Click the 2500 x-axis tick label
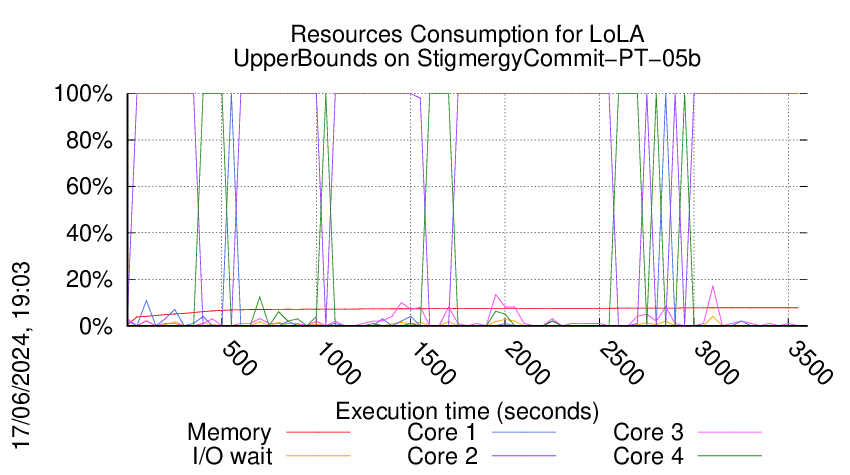 coord(621,363)
